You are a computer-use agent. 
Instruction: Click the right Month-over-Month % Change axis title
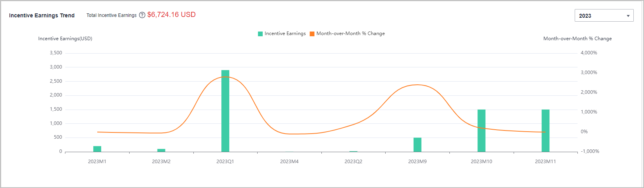tap(577, 39)
